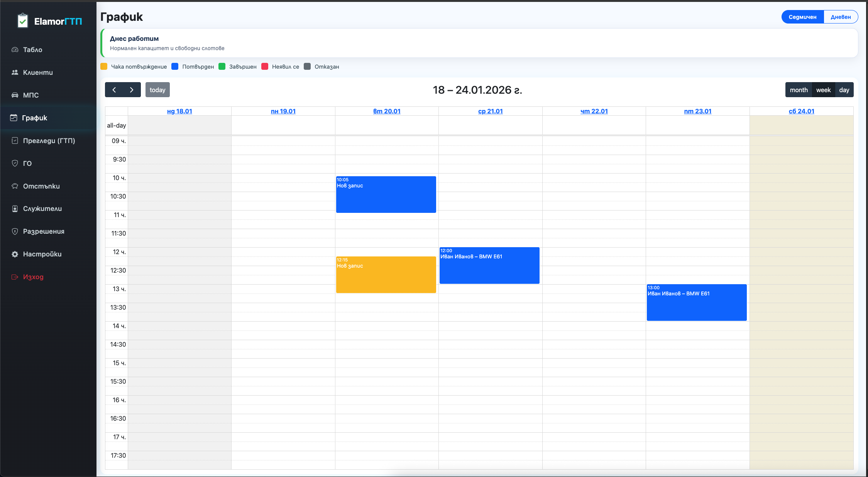Viewport: 868px width, 477px height.
Task: Click the Прегледи (ГТП) checklist icon
Action: click(x=15, y=141)
